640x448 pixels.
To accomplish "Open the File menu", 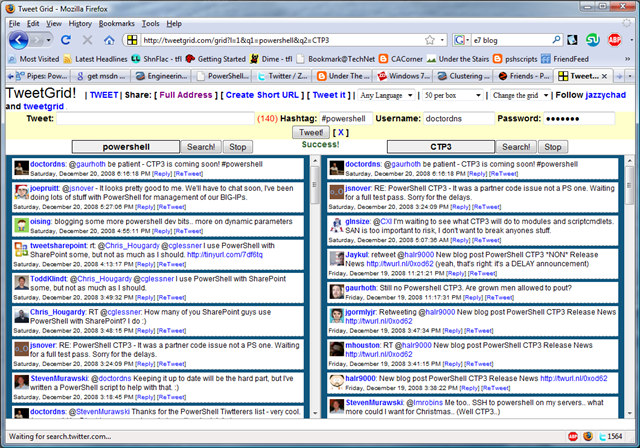I will (14, 24).
